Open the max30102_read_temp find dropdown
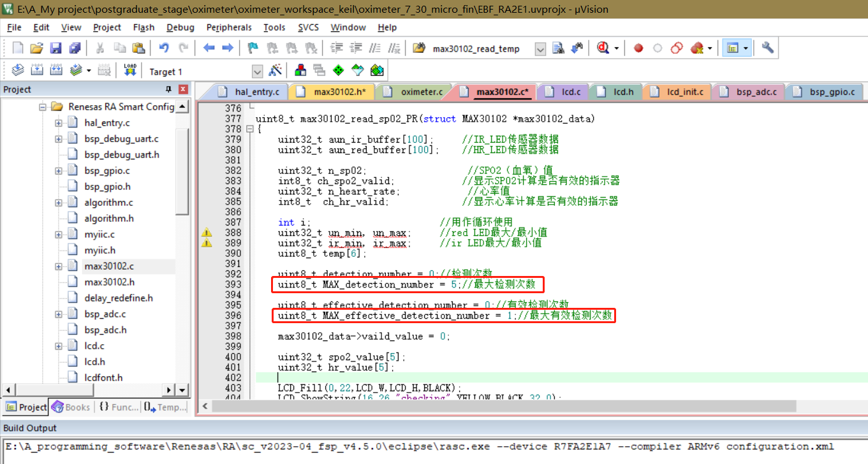The image size is (868, 464). [x=540, y=49]
